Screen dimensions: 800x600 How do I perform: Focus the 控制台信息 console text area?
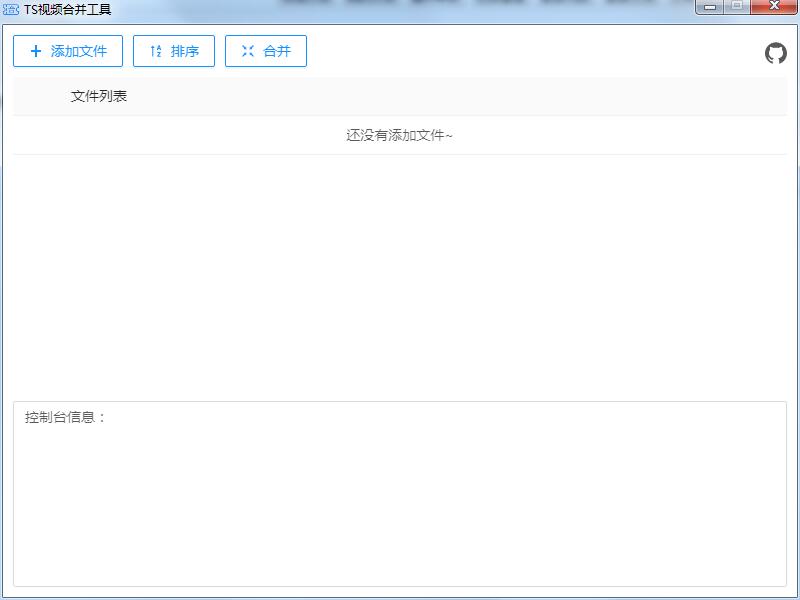(400, 500)
